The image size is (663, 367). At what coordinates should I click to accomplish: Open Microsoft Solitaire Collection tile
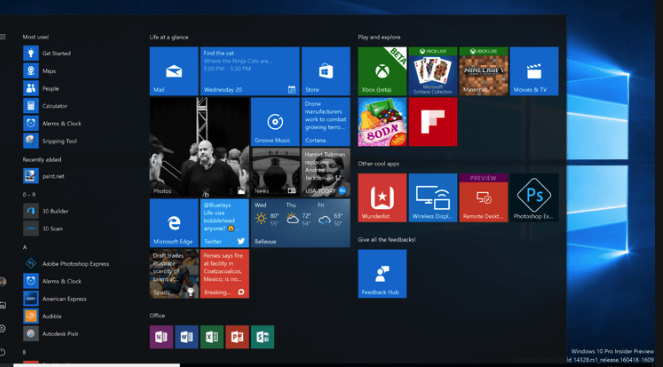[433, 71]
